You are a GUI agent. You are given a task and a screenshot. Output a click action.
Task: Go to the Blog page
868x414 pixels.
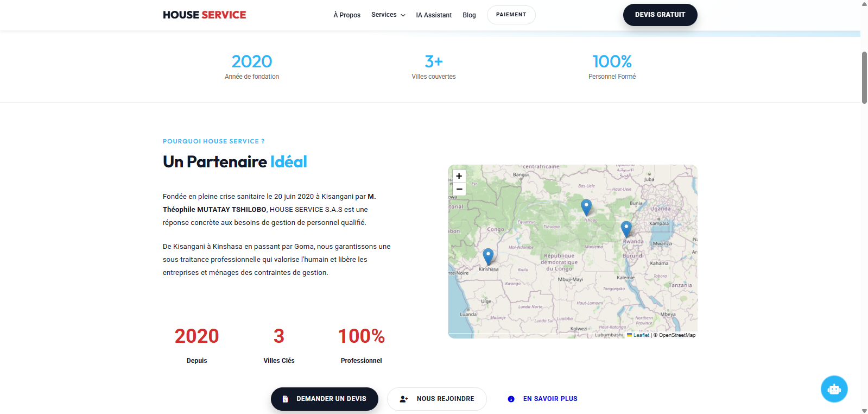click(469, 15)
